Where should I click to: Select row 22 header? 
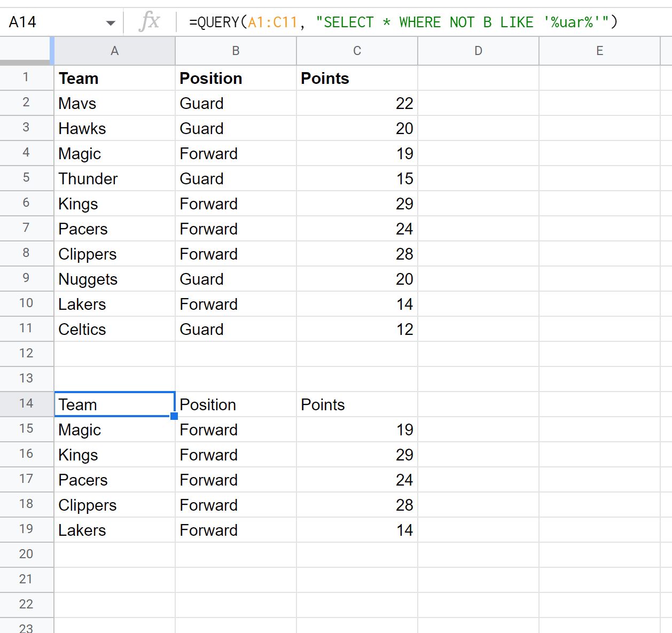click(x=26, y=605)
